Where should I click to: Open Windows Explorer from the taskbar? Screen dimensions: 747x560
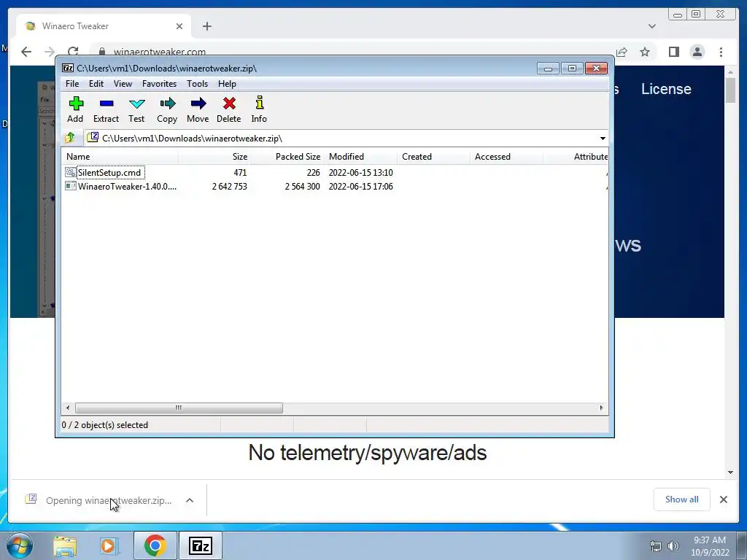[65, 545]
